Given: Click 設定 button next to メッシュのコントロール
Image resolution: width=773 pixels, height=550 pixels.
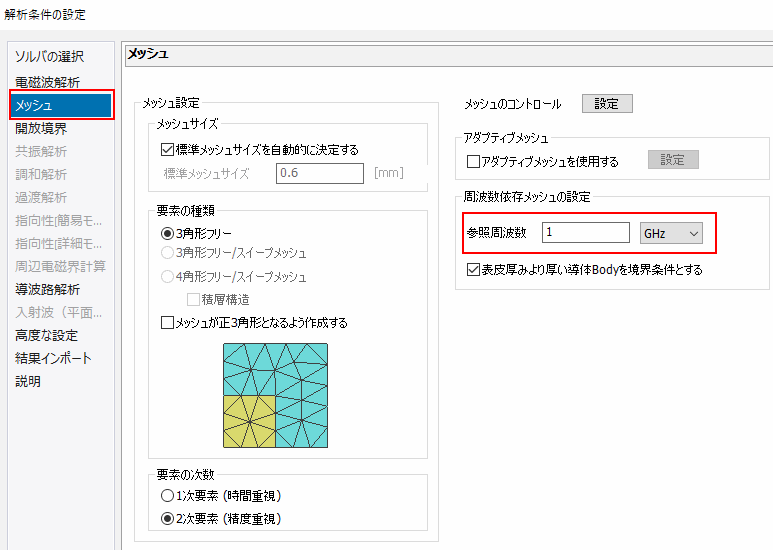Looking at the screenshot, I should [607, 104].
